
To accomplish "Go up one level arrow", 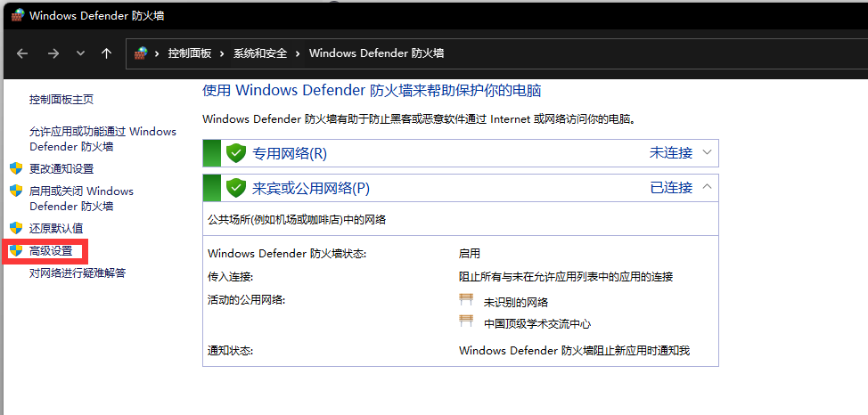I will 106,53.
